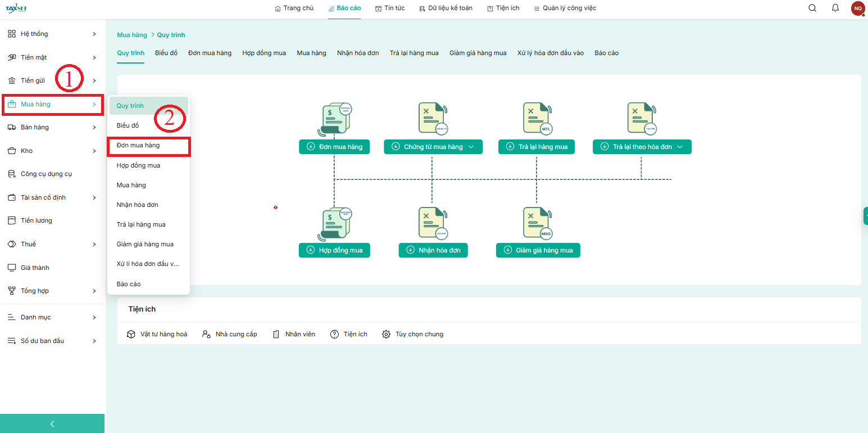Collapse the left sidebar with bottom arrow
The width and height of the screenshot is (868, 433).
tap(52, 424)
